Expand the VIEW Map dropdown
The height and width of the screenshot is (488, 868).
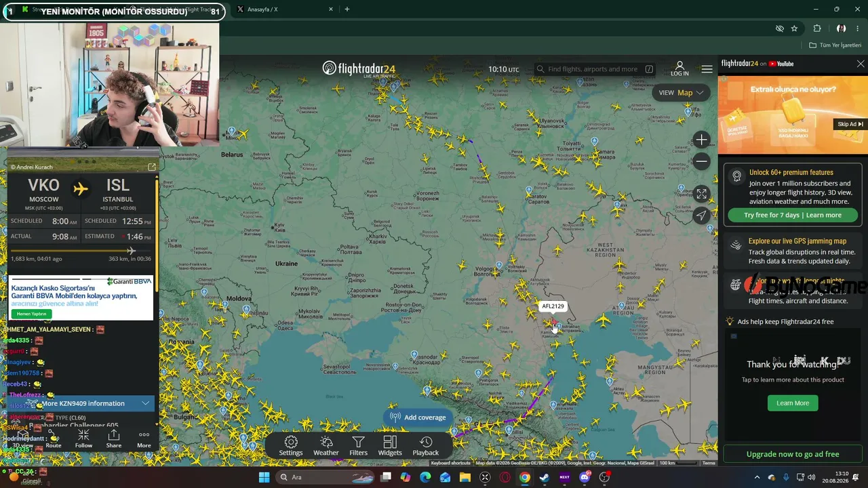681,93
